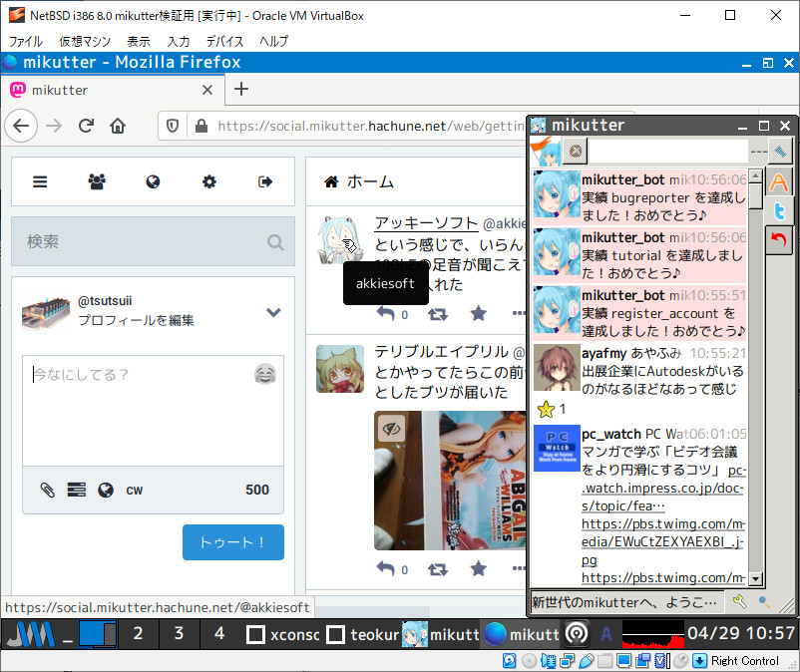800x672 pixels.
Task: Go back in Firefox
Action: [21, 126]
